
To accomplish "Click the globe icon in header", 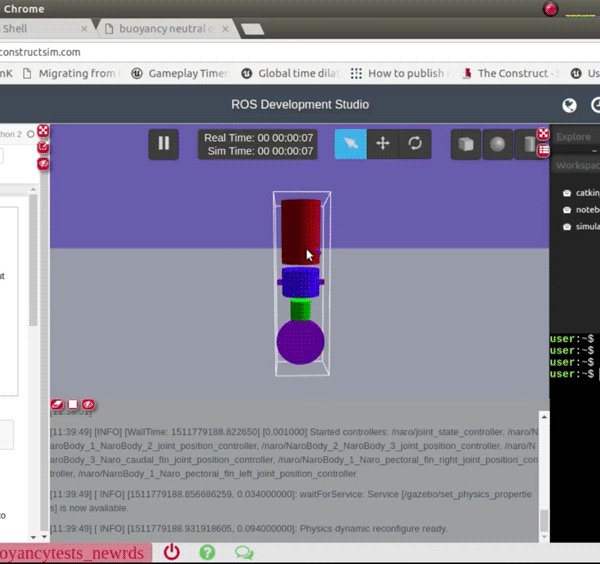I will 569,105.
